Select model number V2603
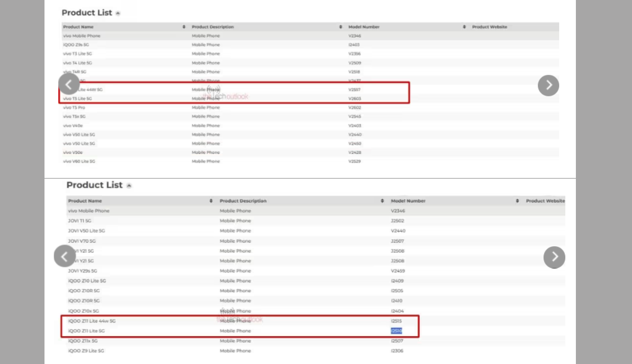Image resolution: width=632 pixels, height=364 pixels. (x=354, y=99)
